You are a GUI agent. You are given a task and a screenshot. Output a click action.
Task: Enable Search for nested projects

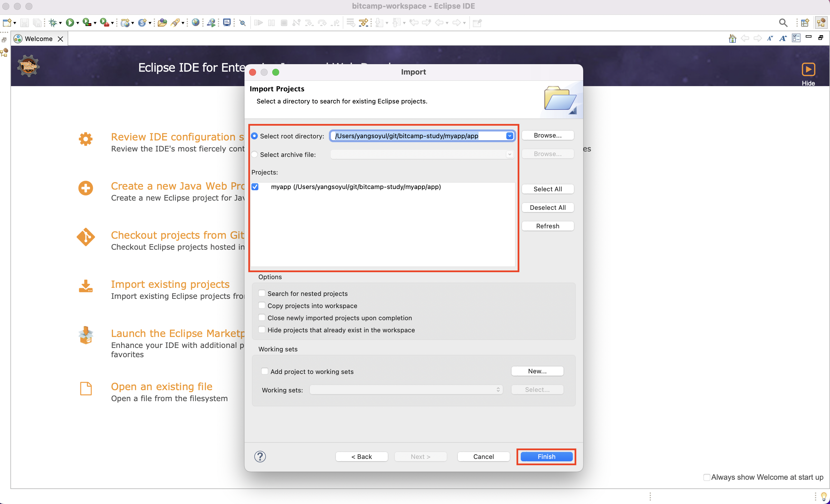[262, 293]
